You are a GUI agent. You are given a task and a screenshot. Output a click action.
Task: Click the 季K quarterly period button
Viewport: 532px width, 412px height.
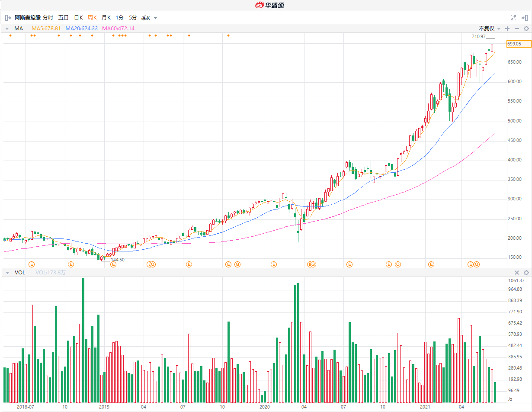point(146,18)
